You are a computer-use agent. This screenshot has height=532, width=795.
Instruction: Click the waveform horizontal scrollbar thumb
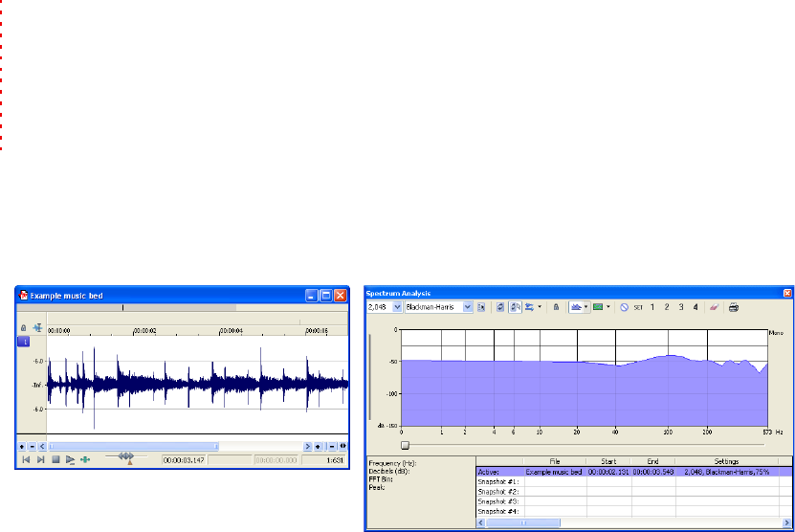pyautogui.click(x=133, y=446)
